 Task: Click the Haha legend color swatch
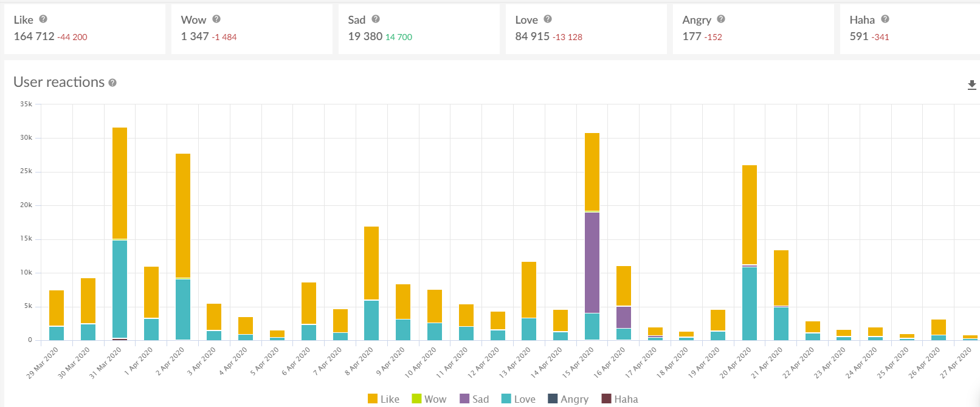[606, 399]
